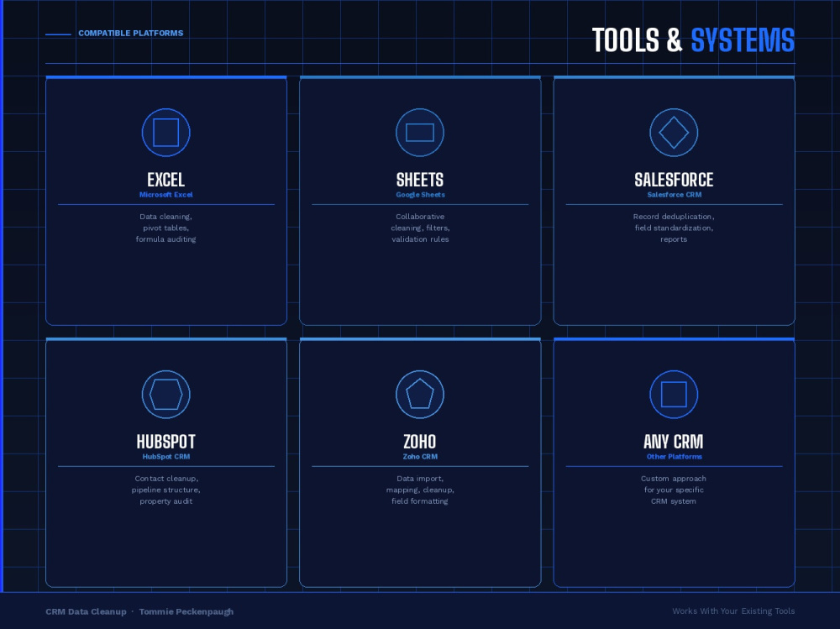The width and height of the screenshot is (840, 629).
Task: Select the ZOHO card heading
Action: click(420, 442)
